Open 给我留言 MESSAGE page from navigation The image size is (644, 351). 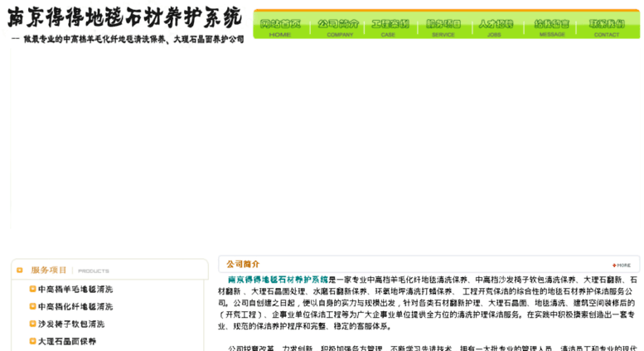552,28
